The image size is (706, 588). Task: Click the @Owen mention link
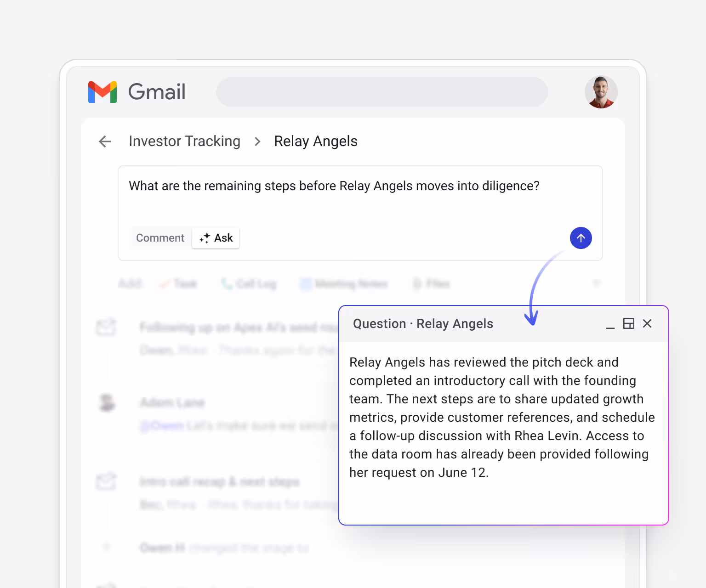pos(162,426)
